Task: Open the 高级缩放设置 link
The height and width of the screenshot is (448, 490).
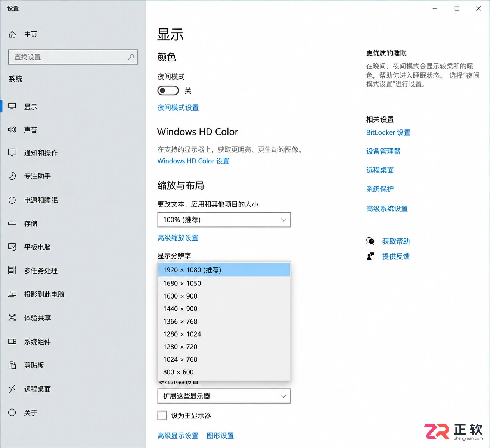Action: coord(178,238)
